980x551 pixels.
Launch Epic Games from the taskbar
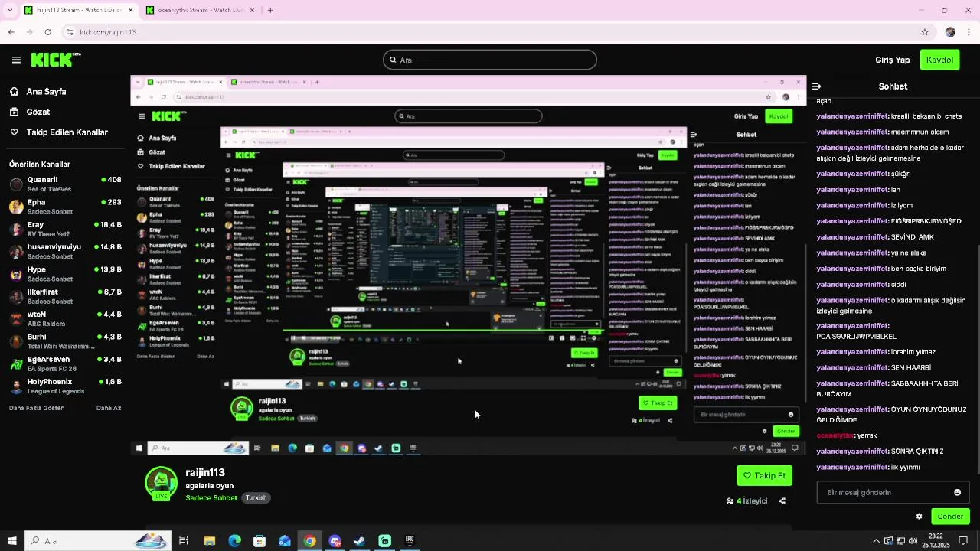(410, 541)
